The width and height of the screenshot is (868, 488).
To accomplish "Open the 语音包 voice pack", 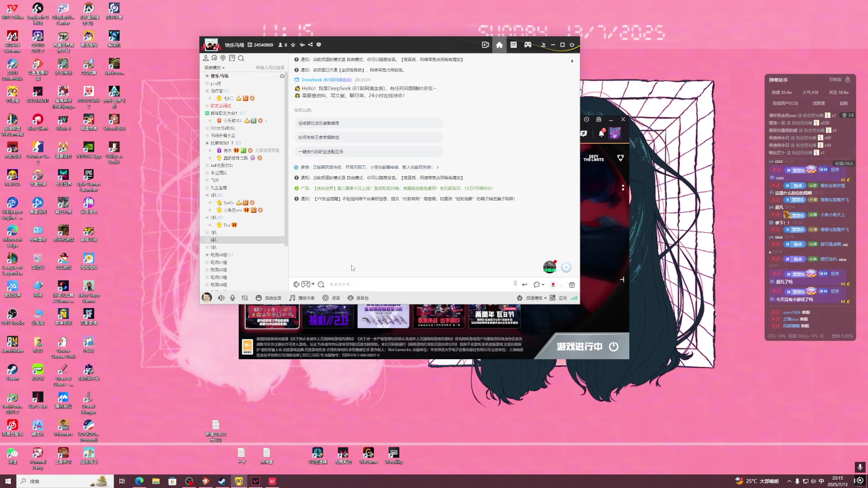I will (358, 298).
